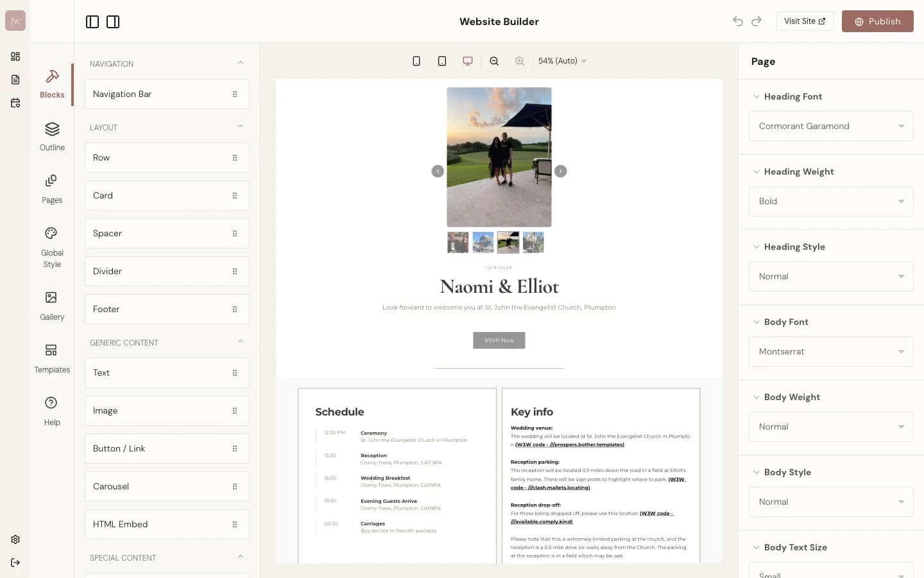Switch to mobile preview mode
The width and height of the screenshot is (924, 578).
coord(416,60)
